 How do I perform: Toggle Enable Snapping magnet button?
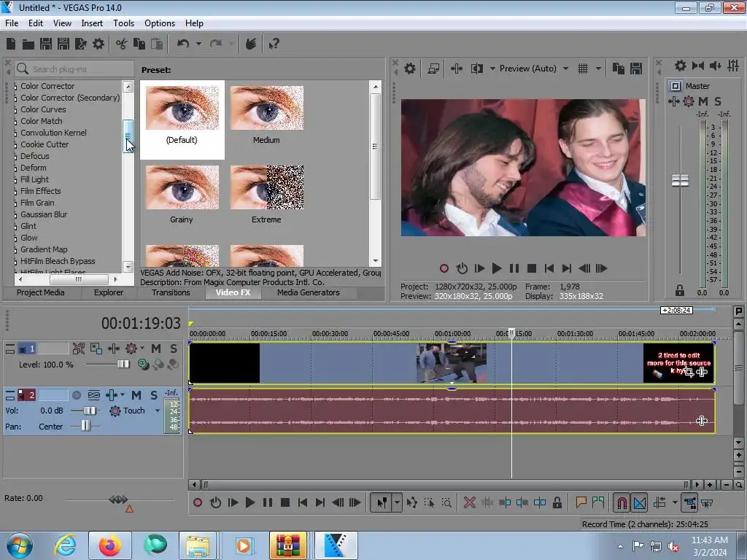tap(622, 502)
